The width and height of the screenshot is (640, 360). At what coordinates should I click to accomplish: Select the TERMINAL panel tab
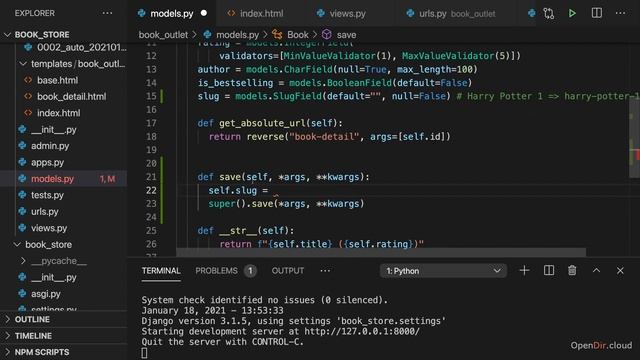pyautogui.click(x=161, y=271)
